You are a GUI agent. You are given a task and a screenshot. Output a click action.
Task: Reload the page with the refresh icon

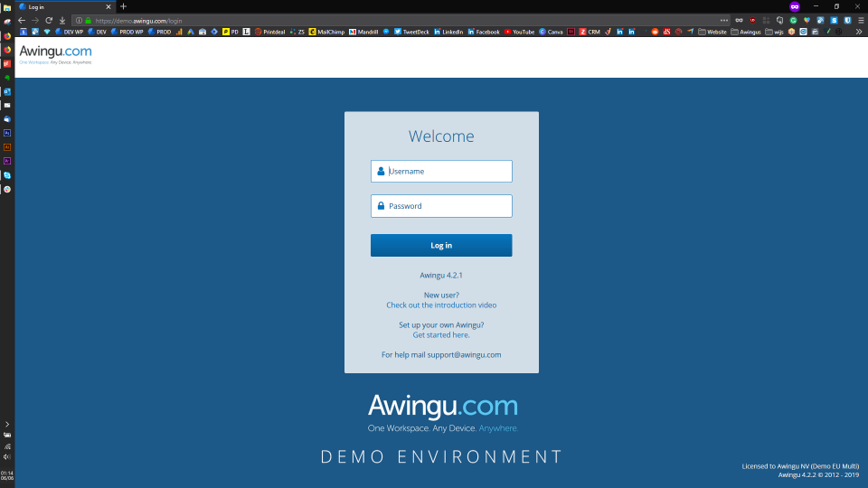49,21
